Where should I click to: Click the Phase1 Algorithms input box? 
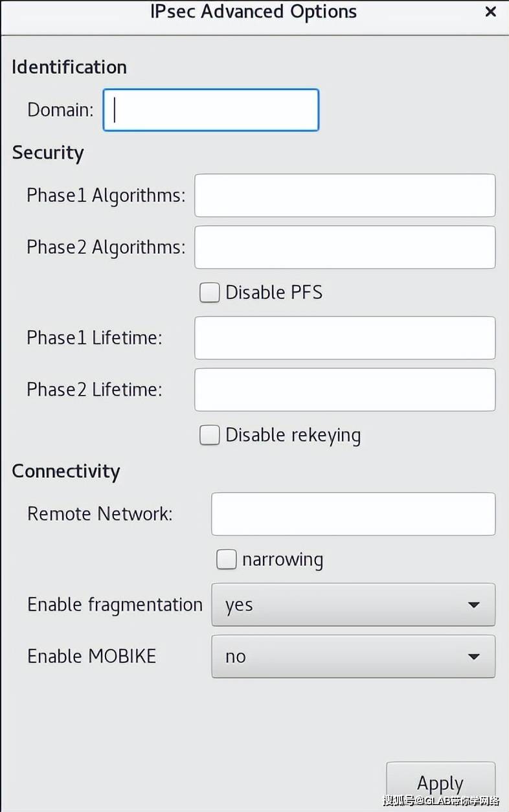click(345, 196)
